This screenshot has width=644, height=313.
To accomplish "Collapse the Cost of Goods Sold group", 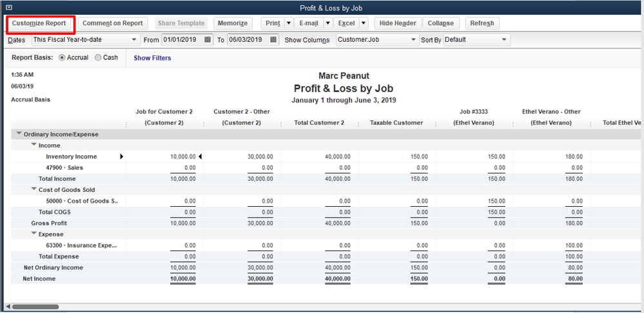I will click(x=34, y=190).
